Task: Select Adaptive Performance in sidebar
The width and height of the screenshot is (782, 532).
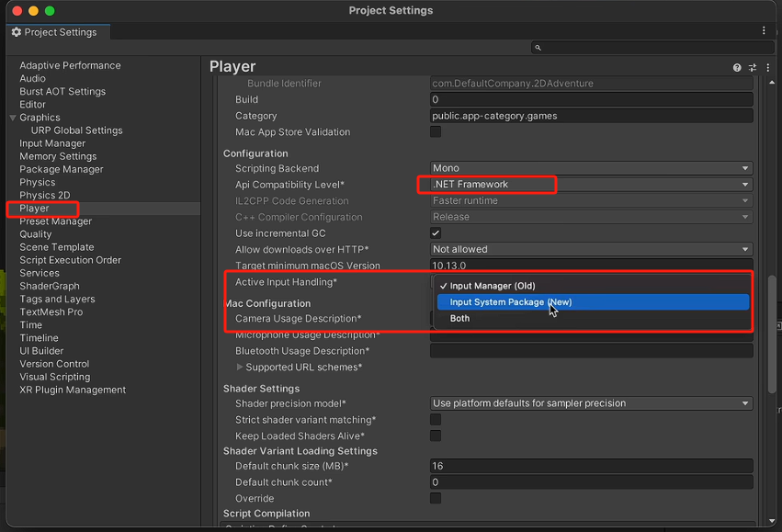Action: pyautogui.click(x=70, y=65)
